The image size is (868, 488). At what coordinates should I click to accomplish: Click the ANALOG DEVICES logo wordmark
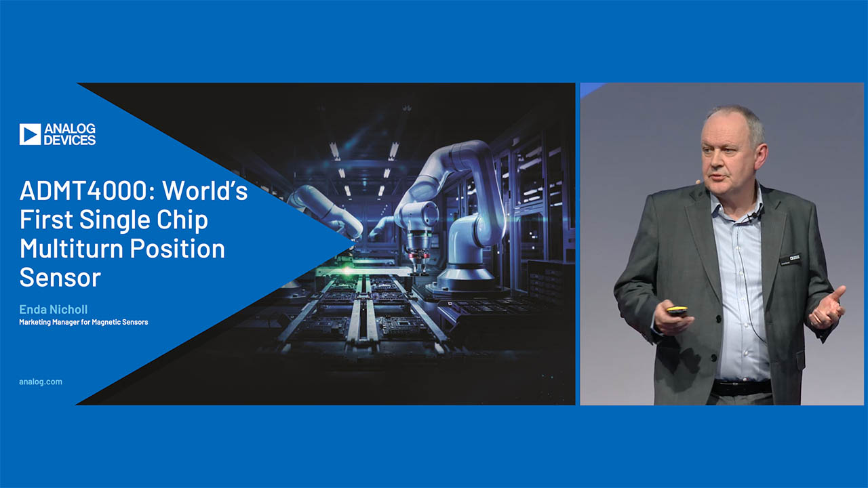click(69, 134)
